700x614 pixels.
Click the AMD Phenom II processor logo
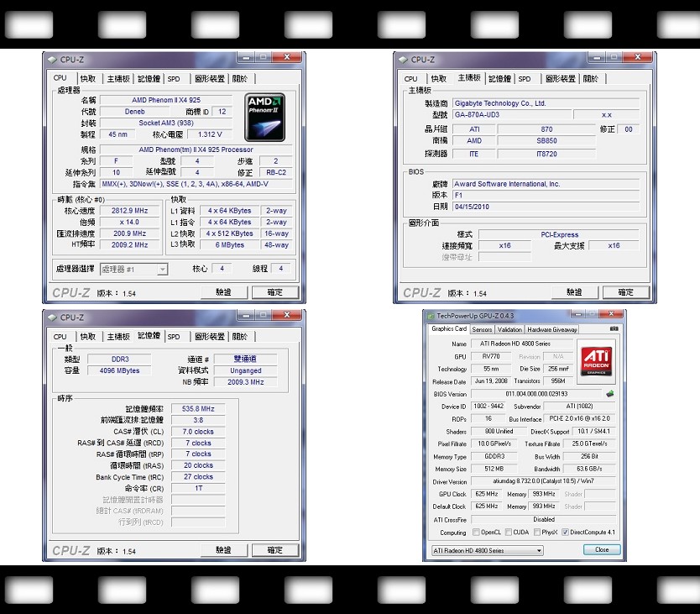coord(264,118)
